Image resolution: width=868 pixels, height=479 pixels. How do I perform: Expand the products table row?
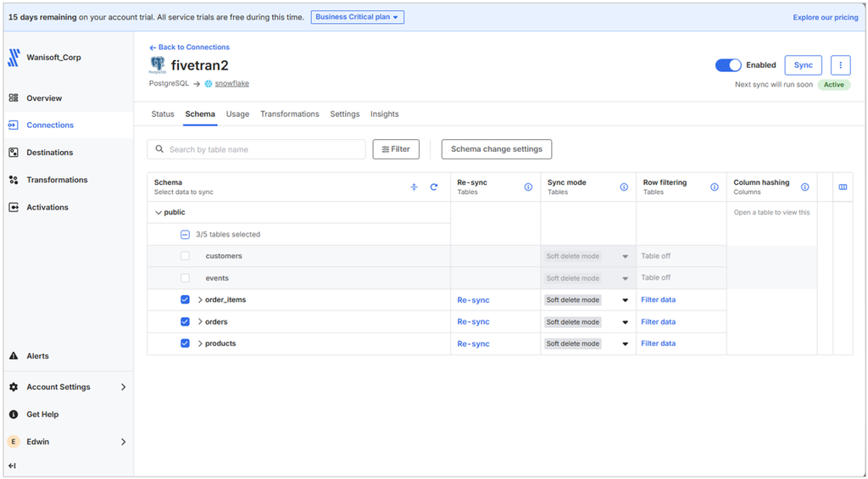tap(200, 343)
